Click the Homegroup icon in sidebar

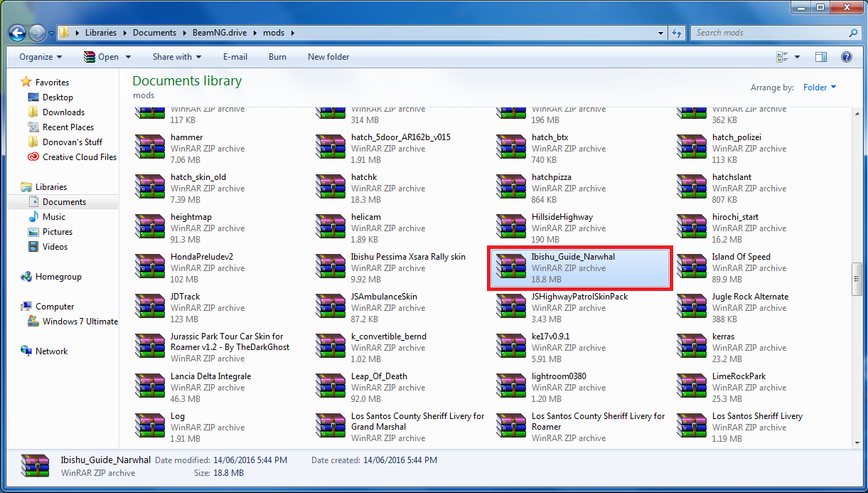click(26, 277)
